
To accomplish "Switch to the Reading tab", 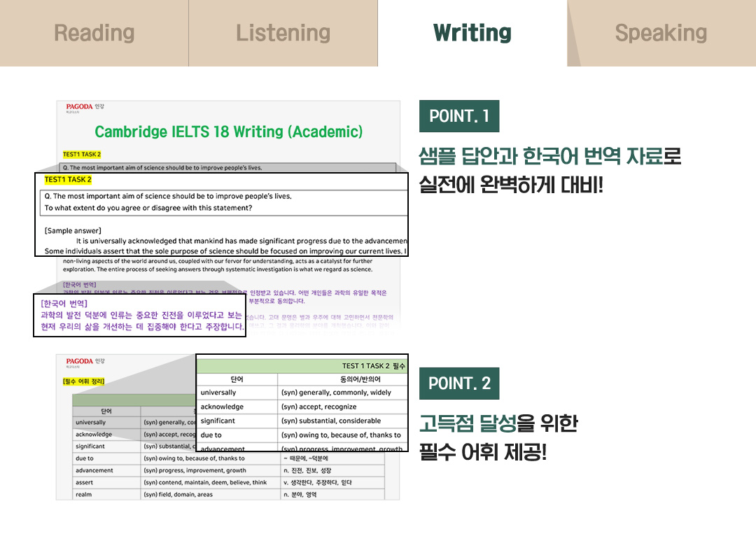I will point(94,33).
